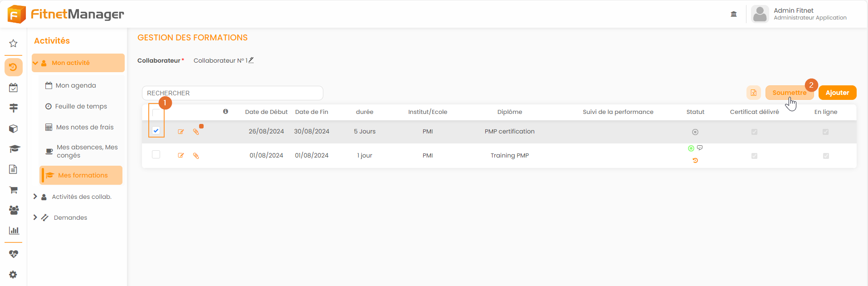Click the RECHERCHER search field
The image size is (868, 286).
(x=232, y=93)
